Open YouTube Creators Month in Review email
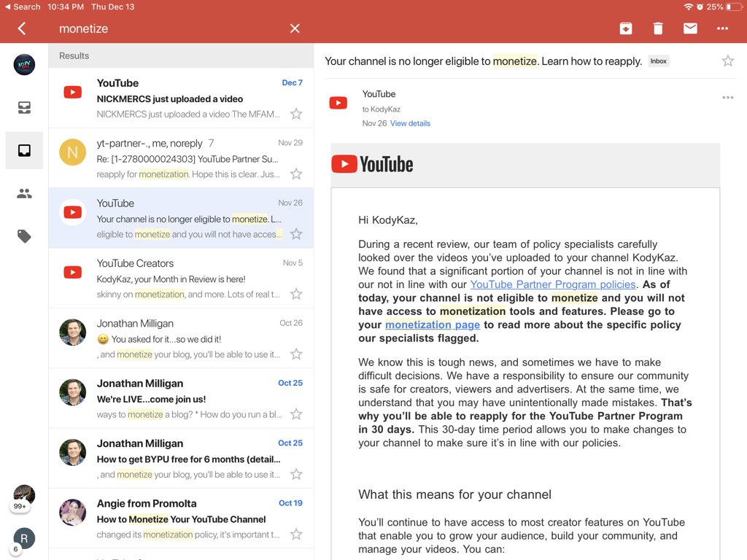Screen dimensions: 747x560 click(181, 278)
